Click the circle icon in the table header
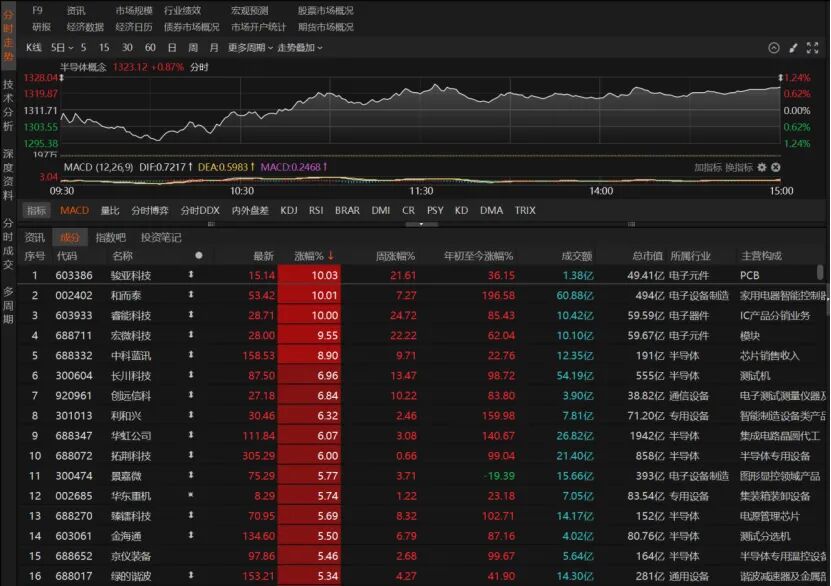 point(198,255)
